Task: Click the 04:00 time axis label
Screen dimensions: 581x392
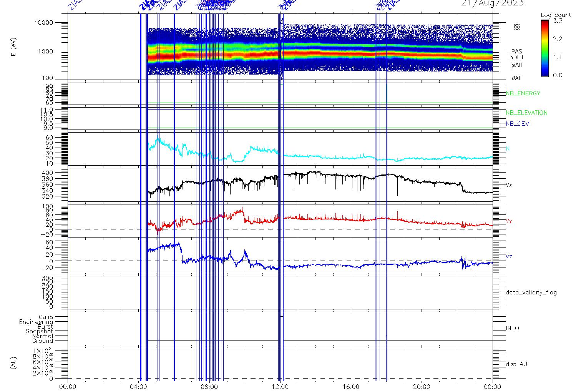Action: tap(139, 387)
